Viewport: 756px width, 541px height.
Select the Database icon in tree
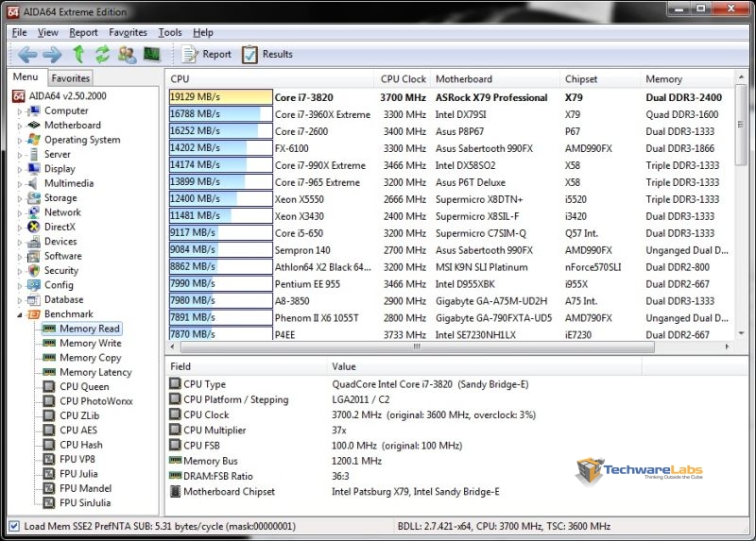point(34,299)
